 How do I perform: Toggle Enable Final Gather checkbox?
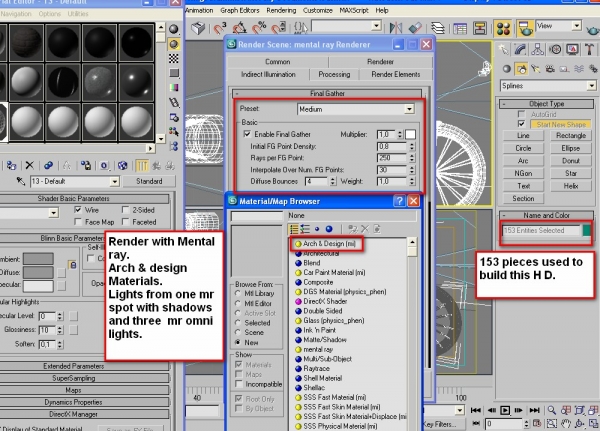(x=247, y=134)
